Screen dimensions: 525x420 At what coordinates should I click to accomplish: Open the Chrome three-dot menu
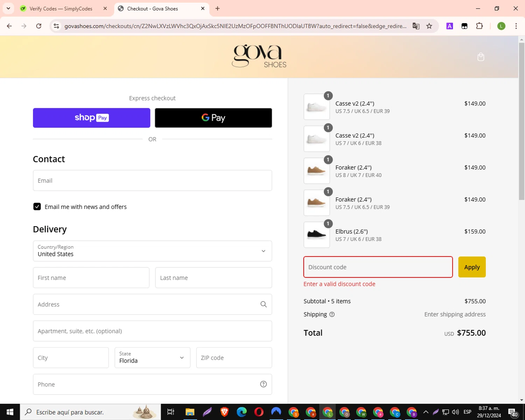coord(516,26)
